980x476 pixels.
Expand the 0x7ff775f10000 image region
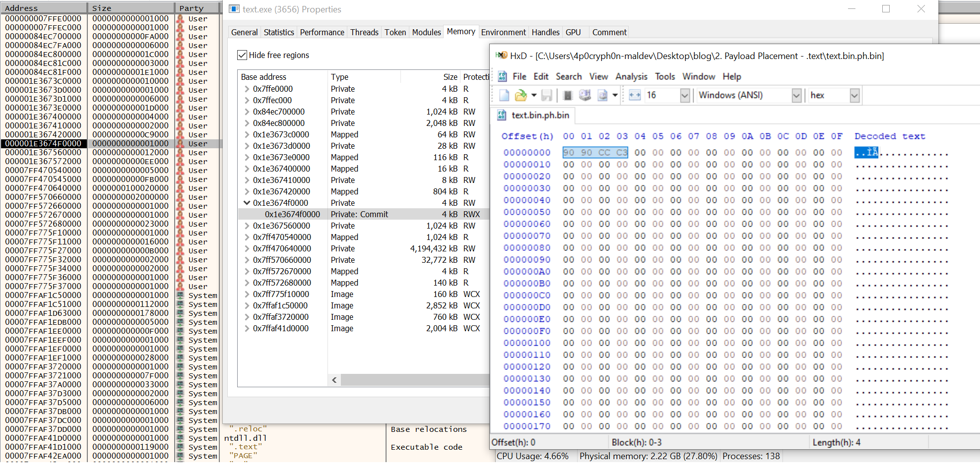pyautogui.click(x=247, y=294)
